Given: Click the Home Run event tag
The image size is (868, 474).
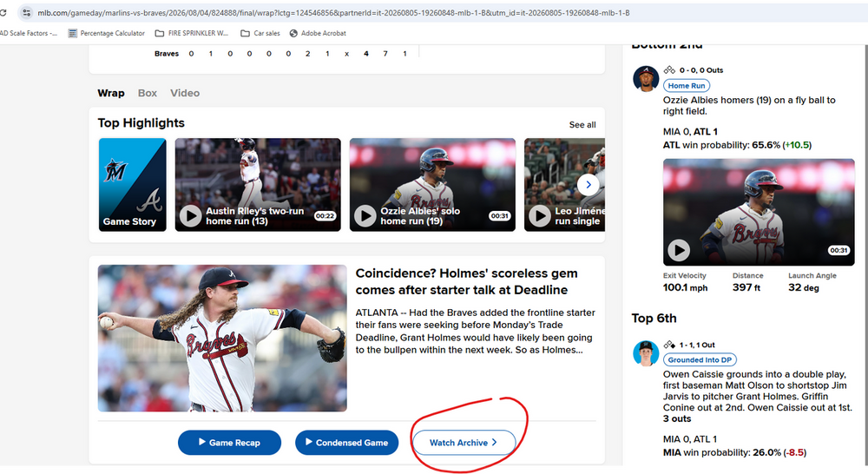Looking at the screenshot, I should click(687, 85).
